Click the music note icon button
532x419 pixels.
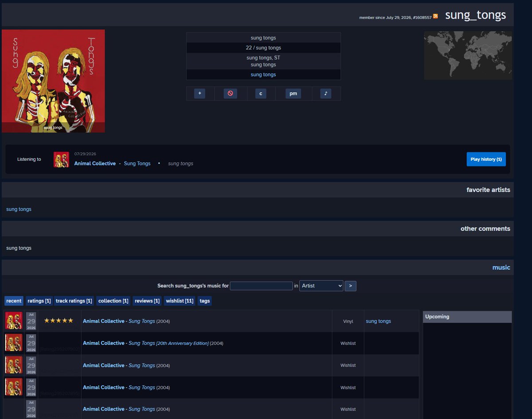click(325, 93)
